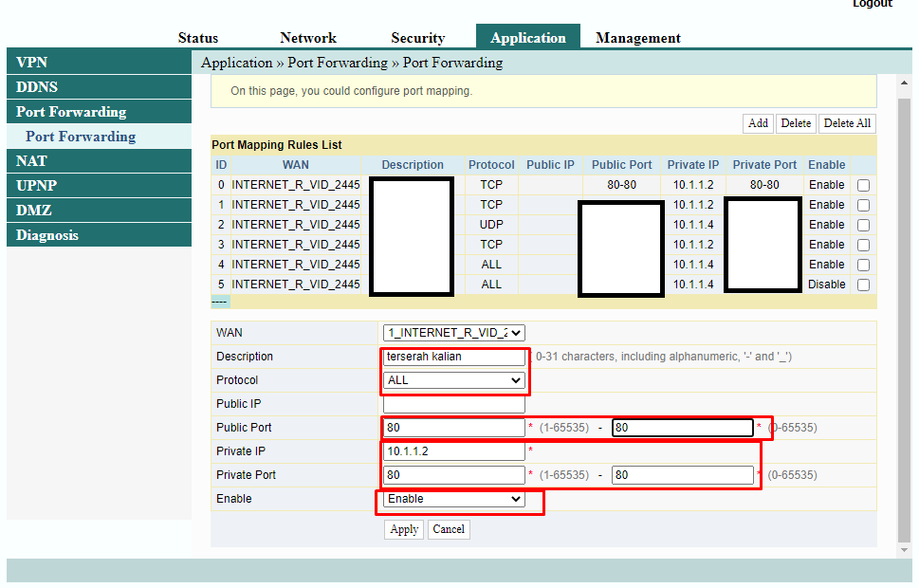This screenshot has width=919, height=588.
Task: Click the Add rule button
Action: point(758,123)
